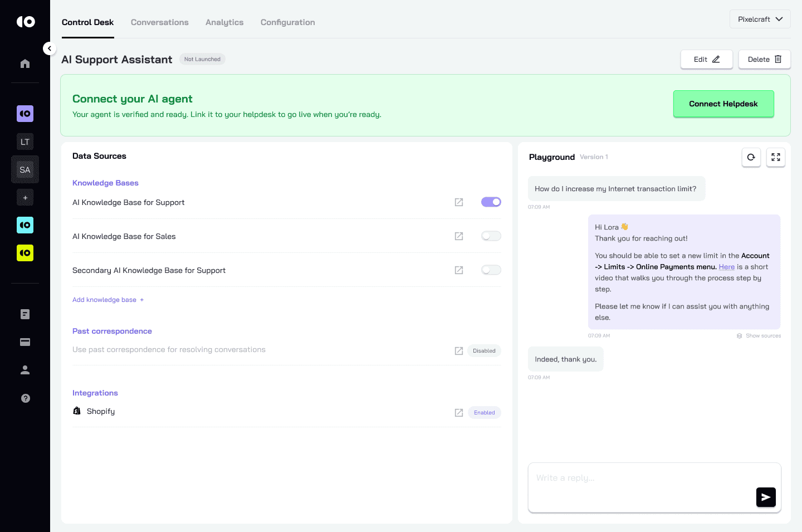Click the home icon in sidebar
The height and width of the screenshot is (532, 802).
click(25, 64)
